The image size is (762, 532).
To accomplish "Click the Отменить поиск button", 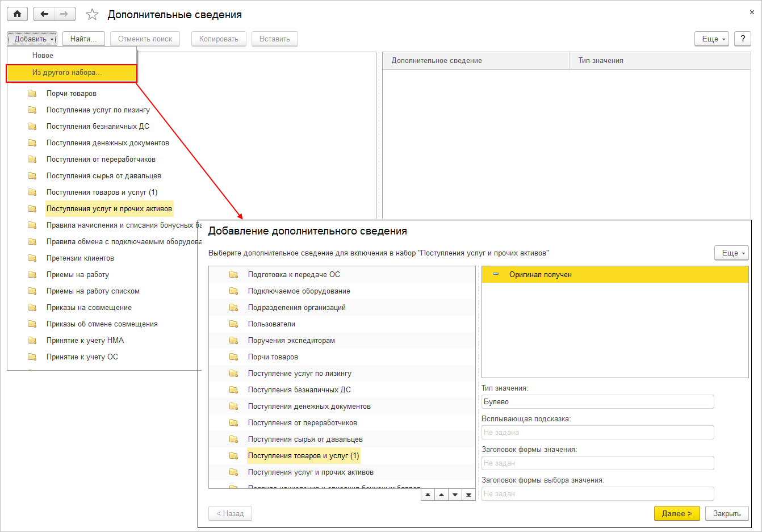I will [x=145, y=39].
